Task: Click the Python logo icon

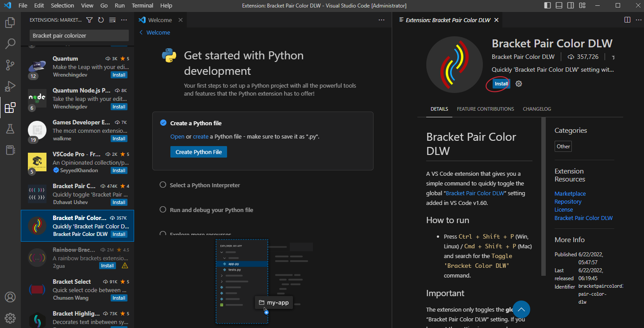Action: coord(169,56)
